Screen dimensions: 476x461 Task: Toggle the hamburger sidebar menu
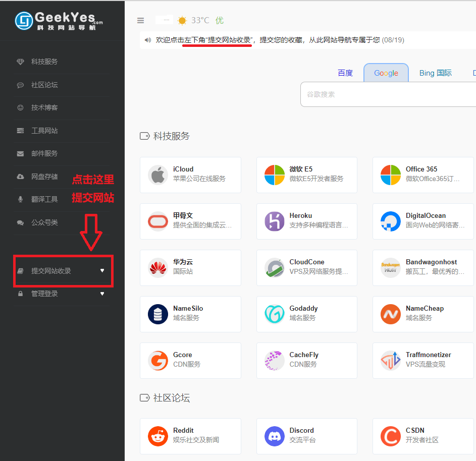pyautogui.click(x=140, y=20)
